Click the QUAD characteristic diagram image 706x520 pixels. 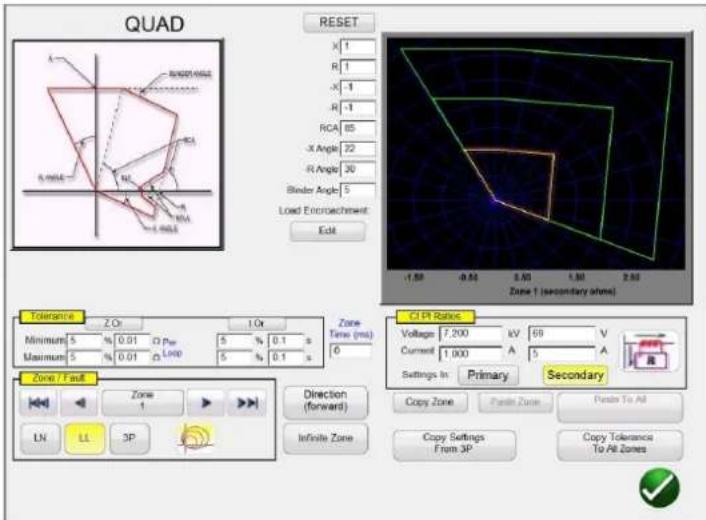[x=118, y=145]
